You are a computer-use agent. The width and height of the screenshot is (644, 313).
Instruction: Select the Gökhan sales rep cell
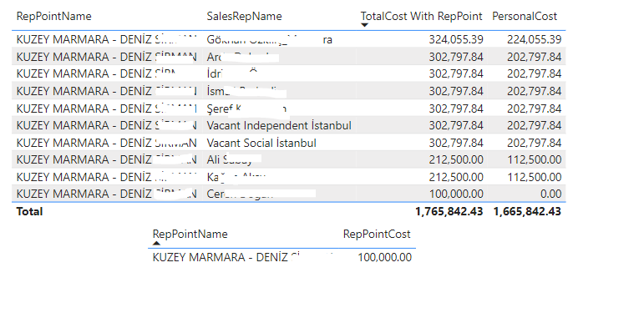[x=270, y=39]
